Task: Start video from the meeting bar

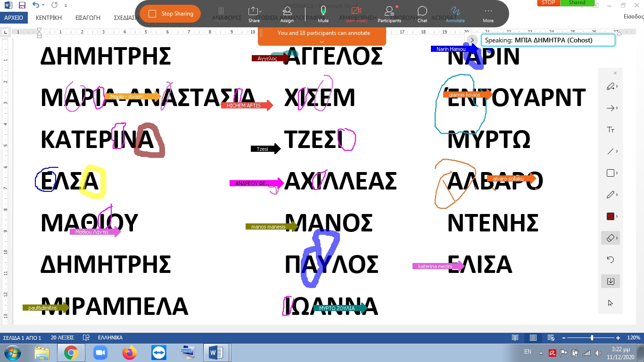Action: (x=356, y=14)
